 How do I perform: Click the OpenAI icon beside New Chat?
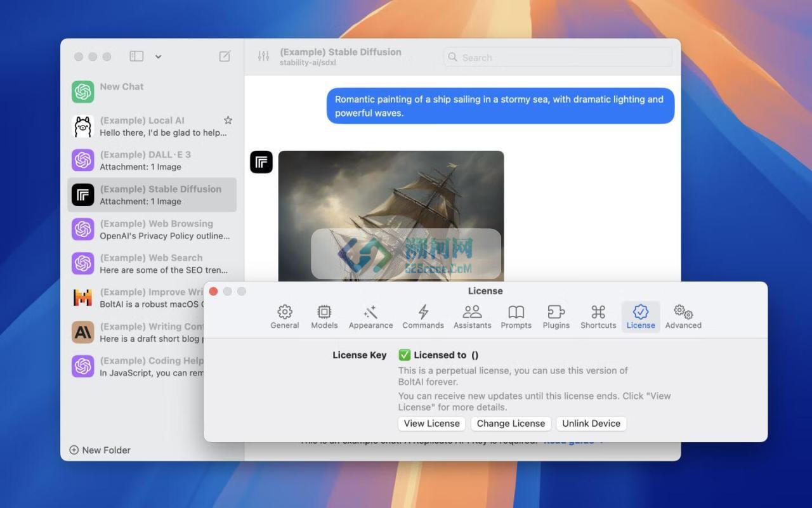tap(83, 92)
